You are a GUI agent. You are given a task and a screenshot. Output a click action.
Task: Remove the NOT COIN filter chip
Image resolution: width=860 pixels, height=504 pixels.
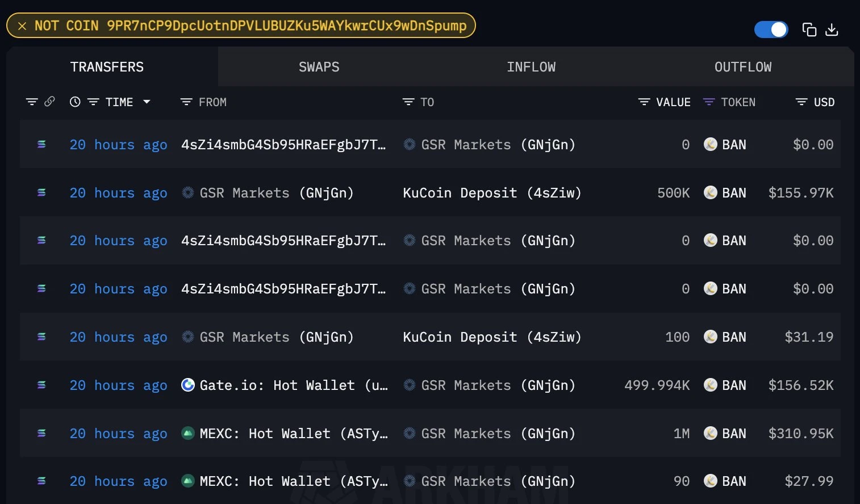(x=22, y=26)
